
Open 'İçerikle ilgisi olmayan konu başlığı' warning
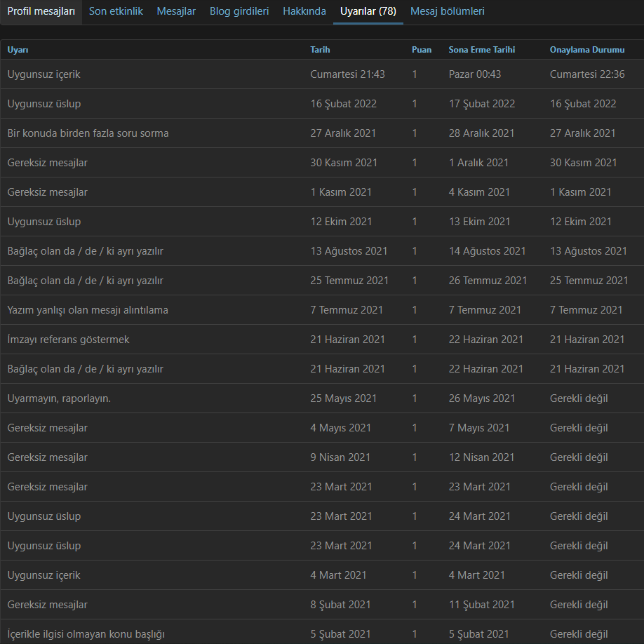86,634
